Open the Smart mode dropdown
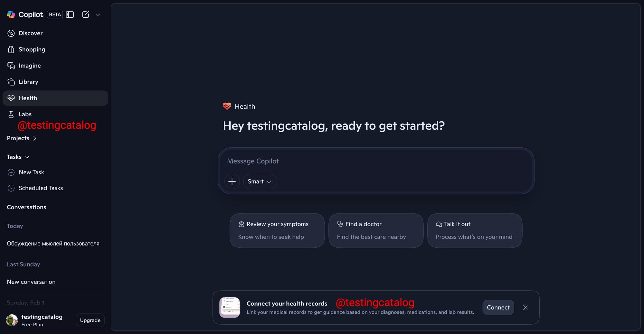Screen dimensions: 644x334 click(260, 182)
